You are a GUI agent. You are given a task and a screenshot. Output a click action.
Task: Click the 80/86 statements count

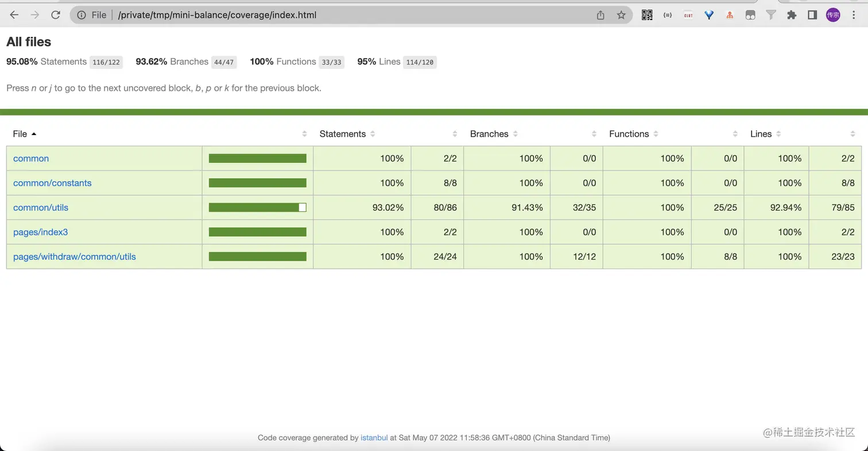[445, 207]
